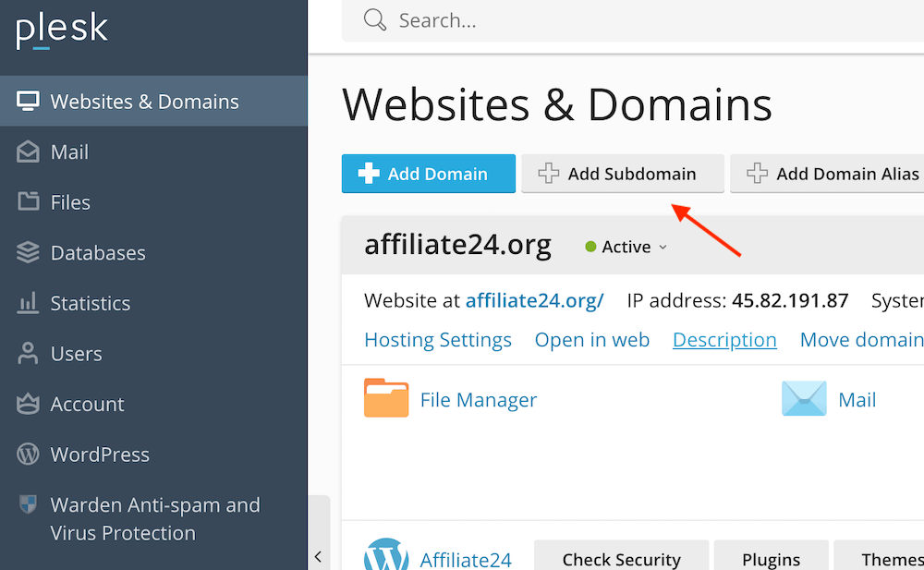Screen dimensions: 924x570
Task: Click the Files folder icon in sidebar
Action: click(29, 202)
